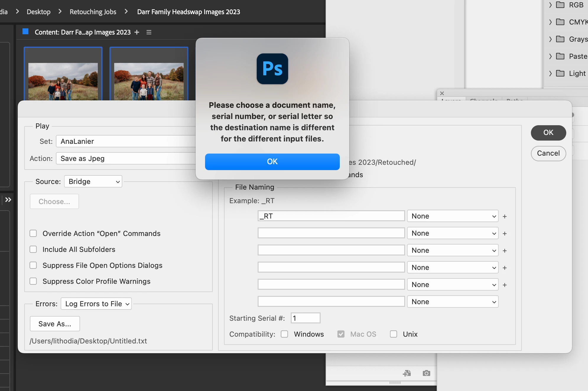588x391 pixels.
Task: Open the Source Bridge dropdown
Action: click(93, 182)
